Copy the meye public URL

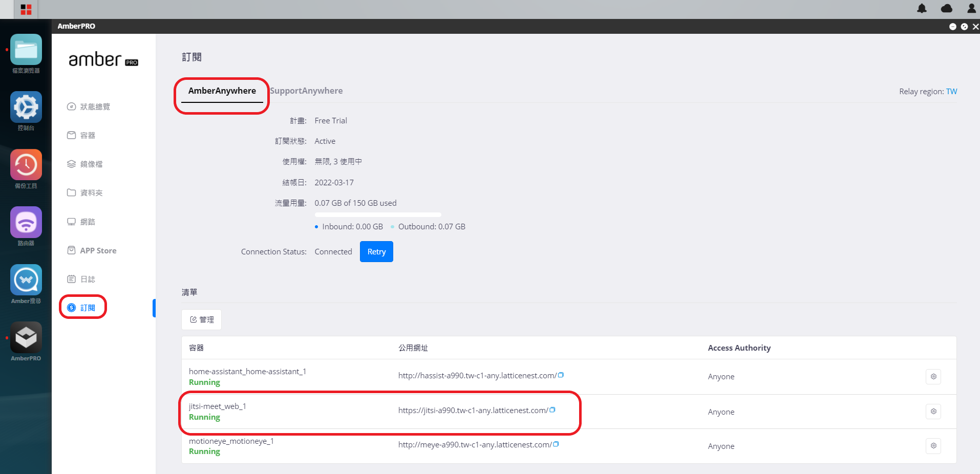coord(556,444)
